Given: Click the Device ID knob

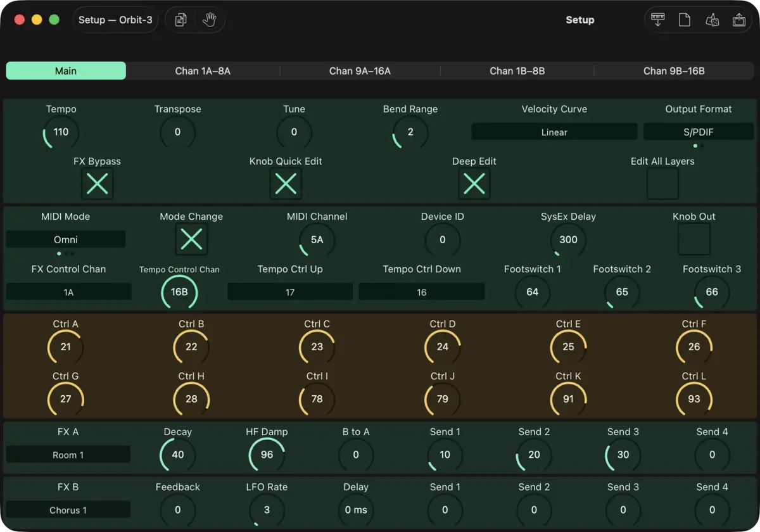Looking at the screenshot, I should tap(443, 239).
